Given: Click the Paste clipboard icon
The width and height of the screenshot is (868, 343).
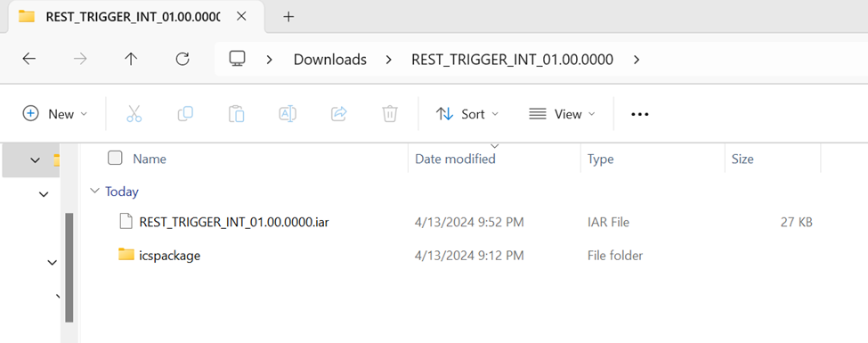Looking at the screenshot, I should tap(237, 114).
